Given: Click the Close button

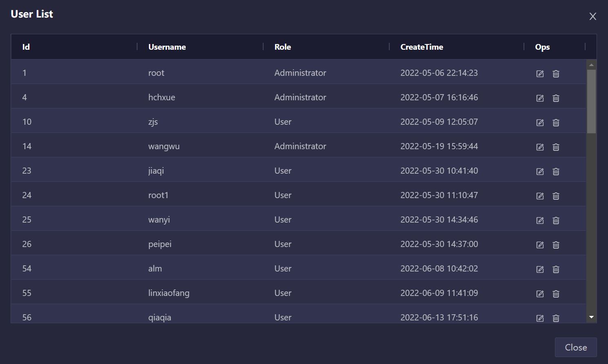Looking at the screenshot, I should [576, 347].
